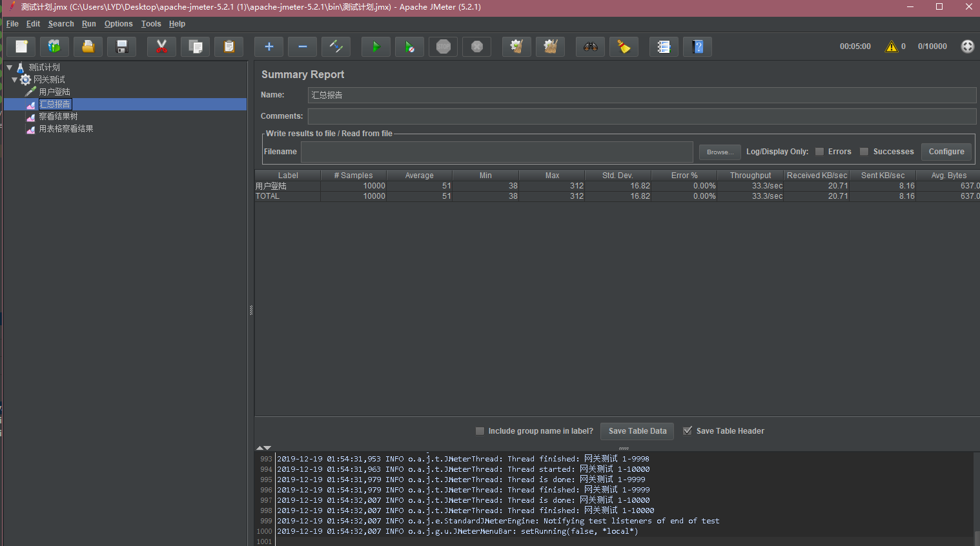Click the 00:05:00 elapsed time display
Image resolution: width=980 pixels, height=546 pixels.
click(x=855, y=46)
